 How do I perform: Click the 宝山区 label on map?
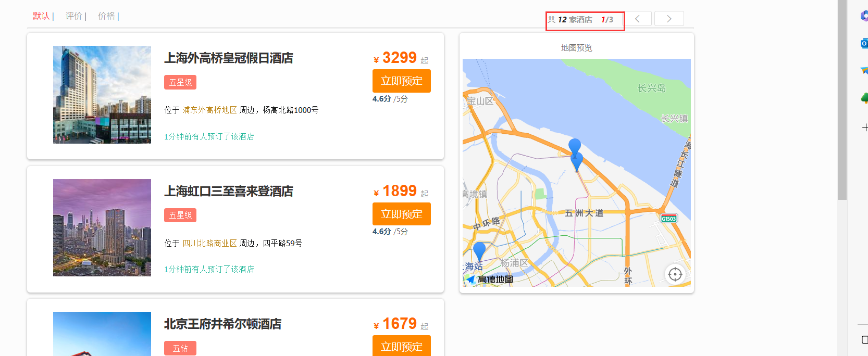(480, 101)
